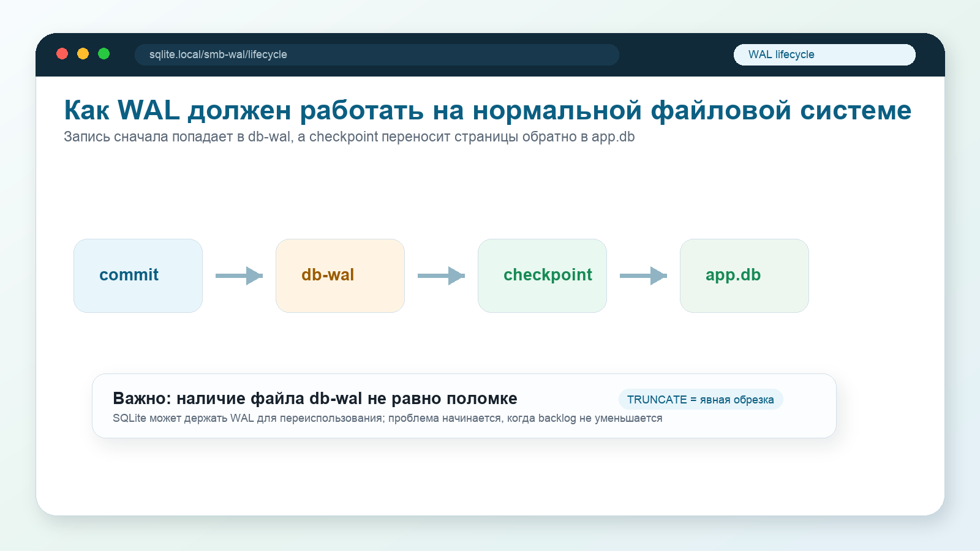Open the app.db step box
This screenshot has width=980, height=551.
coord(744,275)
